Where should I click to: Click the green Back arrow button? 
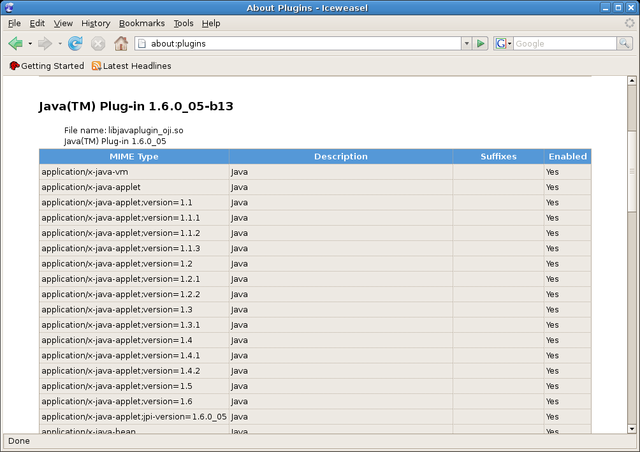[x=16, y=43]
